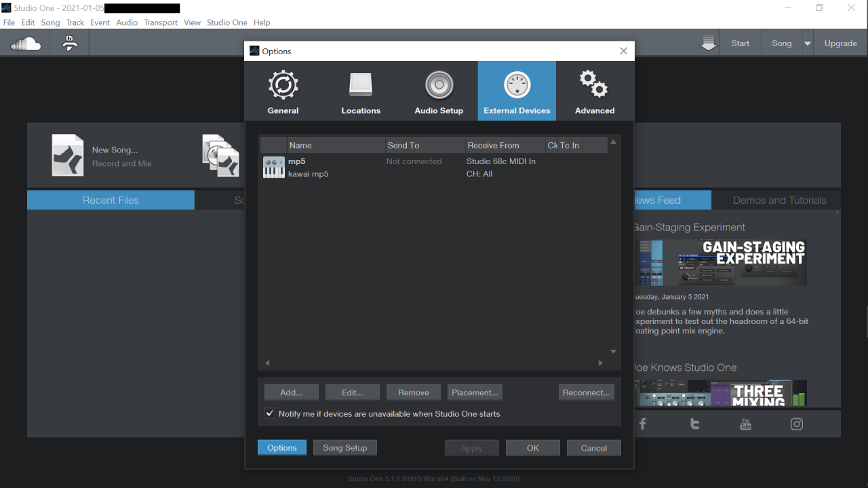Screen dimensions: 868x488
Task: Open the Studio One menu
Action: pyautogui.click(x=227, y=22)
